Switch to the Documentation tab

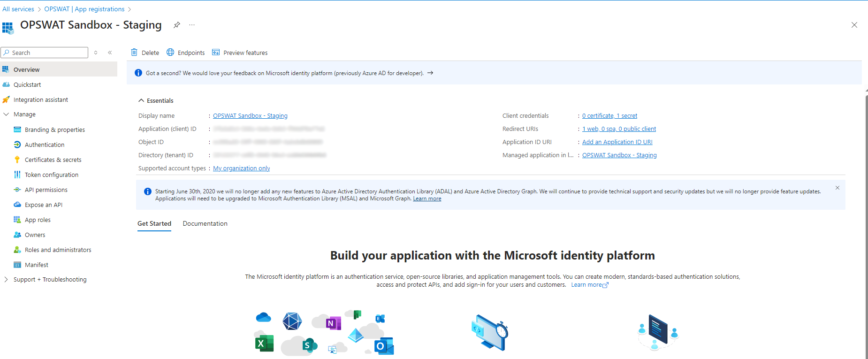click(x=205, y=223)
